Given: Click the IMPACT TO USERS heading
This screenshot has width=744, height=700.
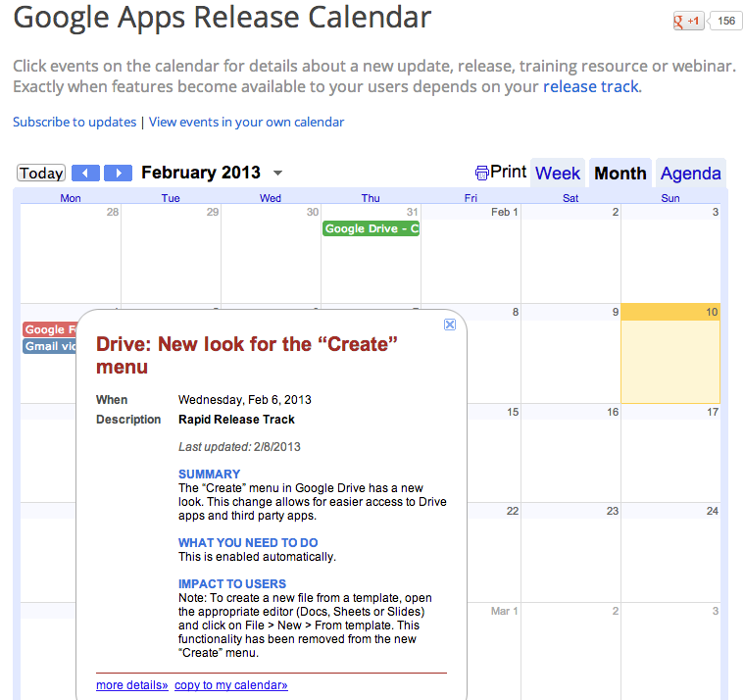Looking at the screenshot, I should [x=232, y=583].
